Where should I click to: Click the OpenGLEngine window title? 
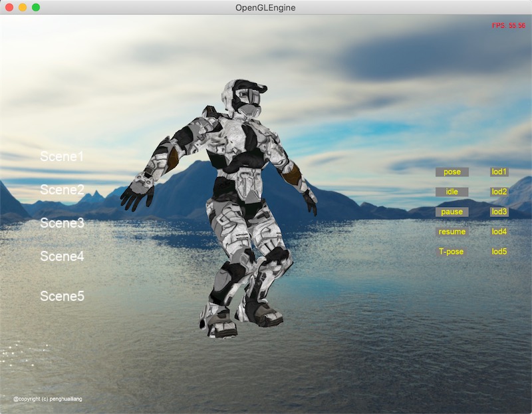pos(265,8)
